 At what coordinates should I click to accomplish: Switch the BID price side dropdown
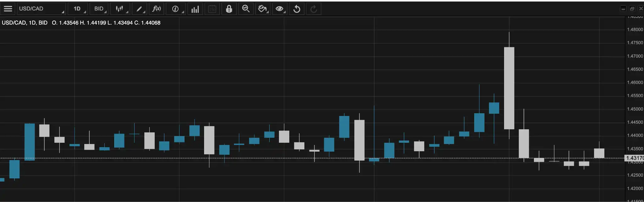tap(99, 9)
